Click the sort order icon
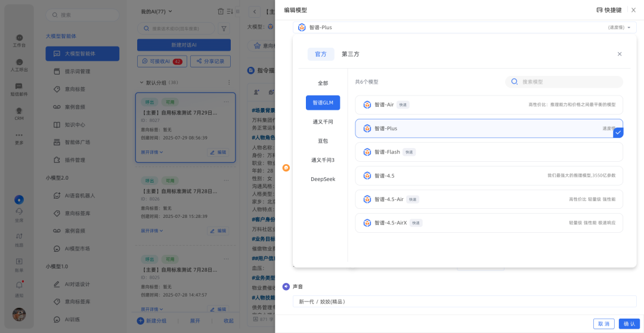 click(230, 11)
